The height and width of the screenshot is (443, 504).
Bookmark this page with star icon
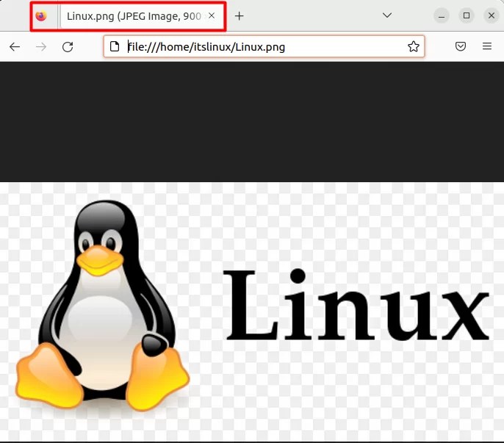(414, 46)
